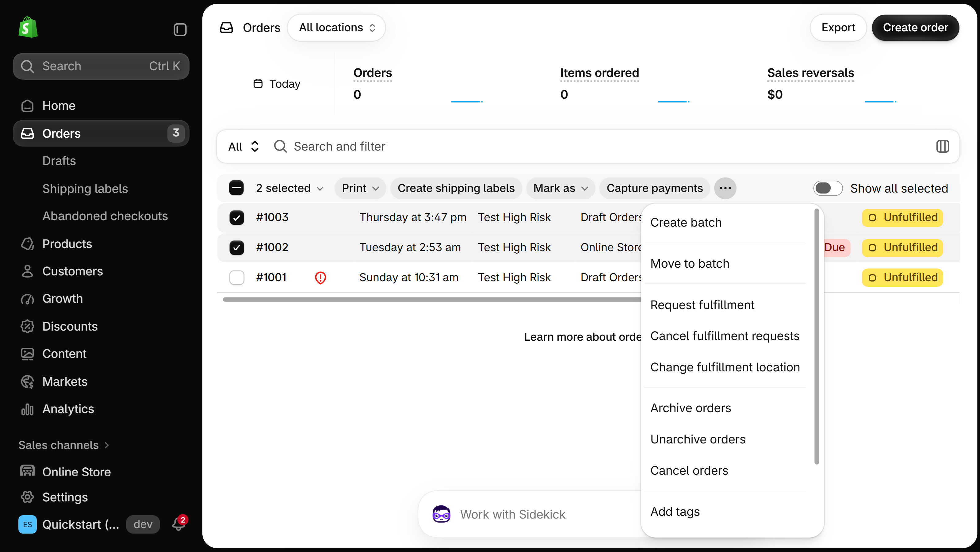Click the Search and filter field
This screenshot has width=980, height=552.
coord(601,147)
